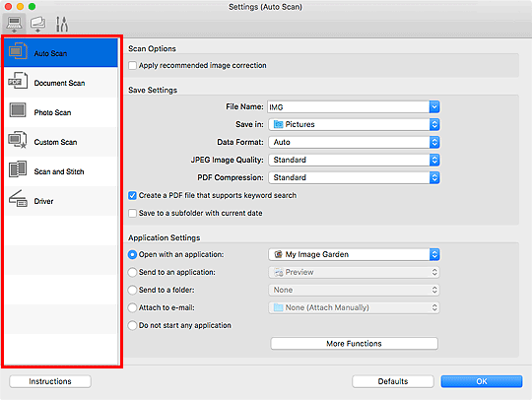Select Auto Scan label in the list
532x400 pixels.
tap(50, 53)
